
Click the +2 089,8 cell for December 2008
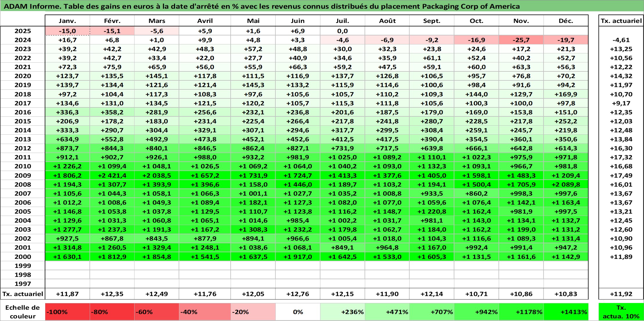[x=566, y=185]
